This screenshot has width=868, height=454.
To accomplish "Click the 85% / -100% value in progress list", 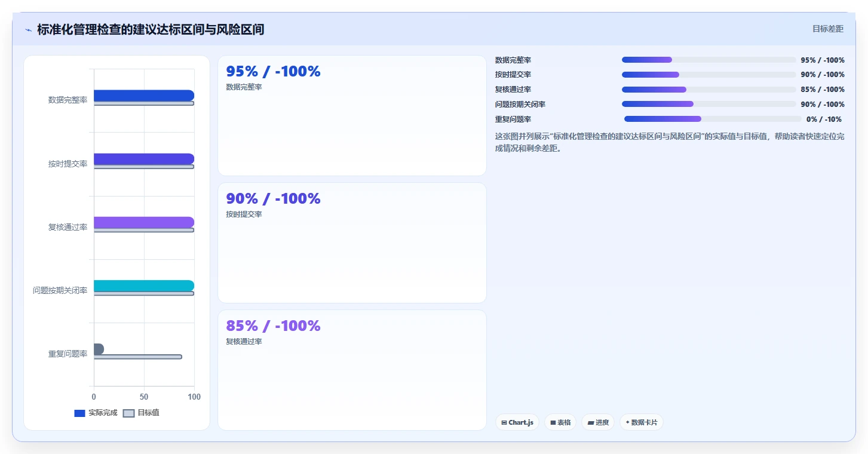I will (823, 90).
